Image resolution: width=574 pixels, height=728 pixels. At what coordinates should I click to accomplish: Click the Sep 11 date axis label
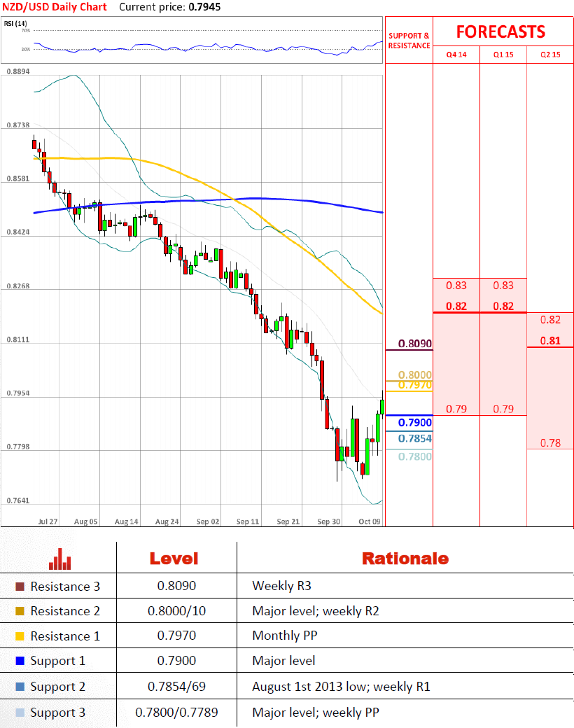click(248, 522)
